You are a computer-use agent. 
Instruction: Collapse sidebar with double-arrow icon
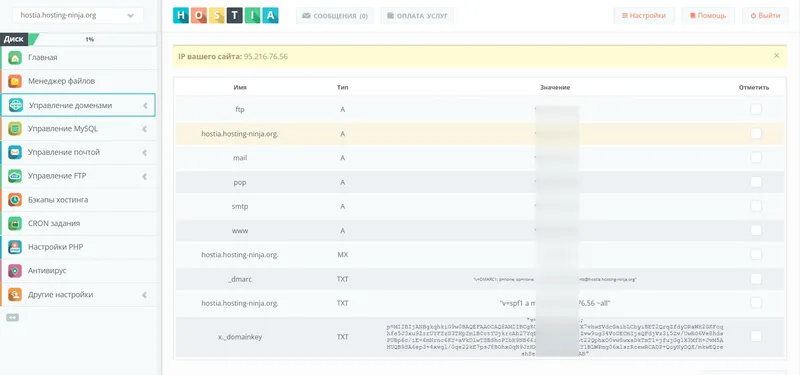[x=13, y=317]
